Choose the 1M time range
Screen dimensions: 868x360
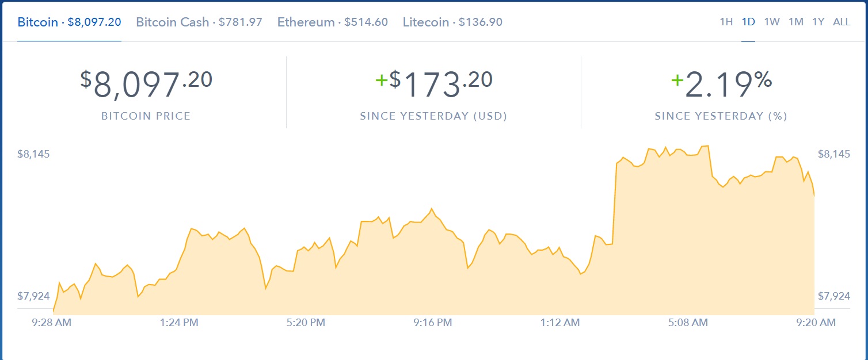pos(795,22)
